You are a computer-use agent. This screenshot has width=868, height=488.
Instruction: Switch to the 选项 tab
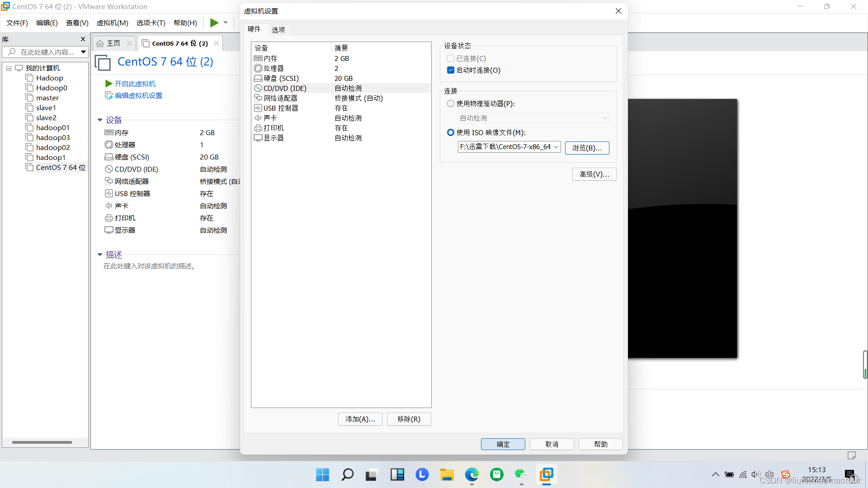pyautogui.click(x=278, y=29)
